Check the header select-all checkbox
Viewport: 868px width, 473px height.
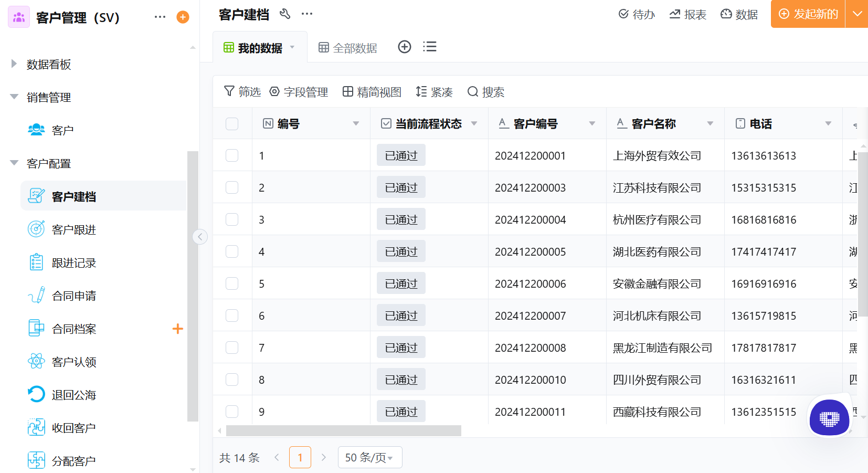click(231, 123)
